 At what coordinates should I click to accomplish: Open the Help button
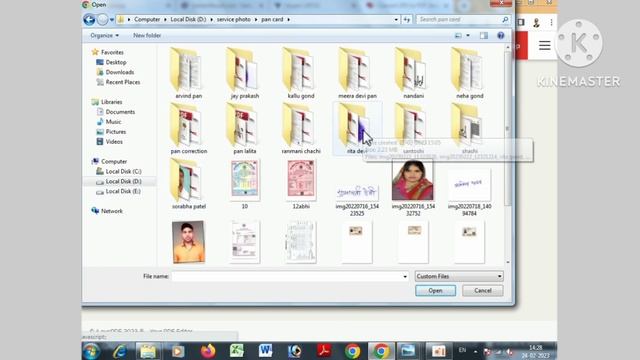coord(501,36)
